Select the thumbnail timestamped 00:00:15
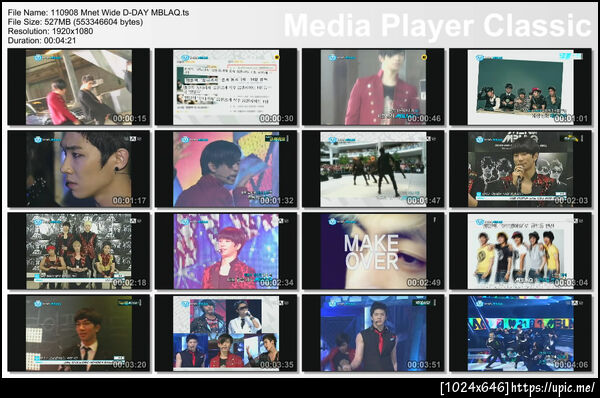 point(78,87)
